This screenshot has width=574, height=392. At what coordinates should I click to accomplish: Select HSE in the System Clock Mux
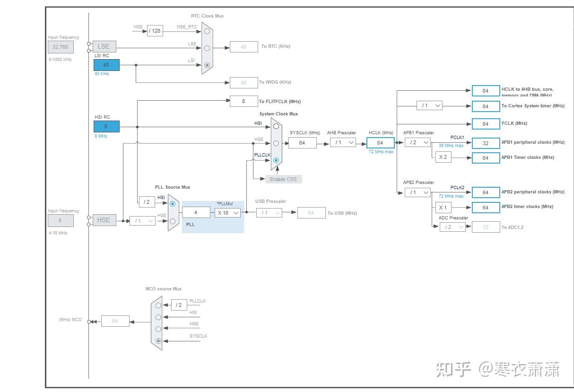pos(276,143)
